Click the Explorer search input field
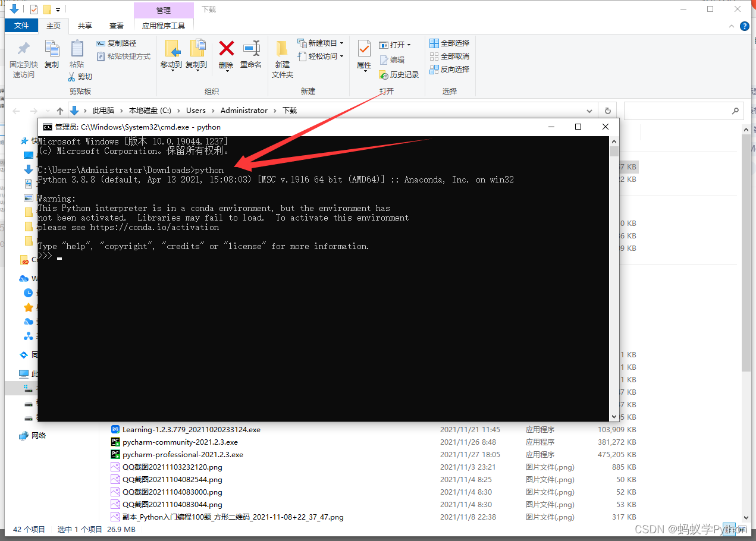 [x=677, y=111]
